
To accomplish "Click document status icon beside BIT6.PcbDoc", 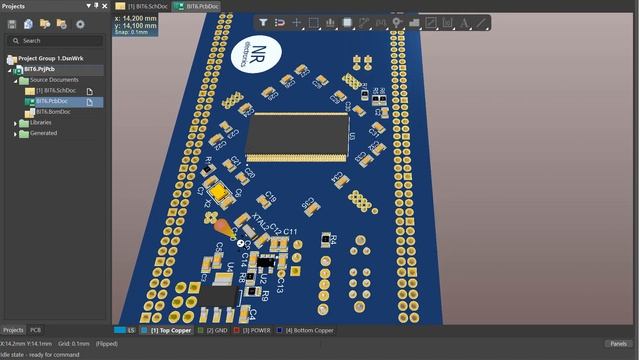I will (89, 102).
